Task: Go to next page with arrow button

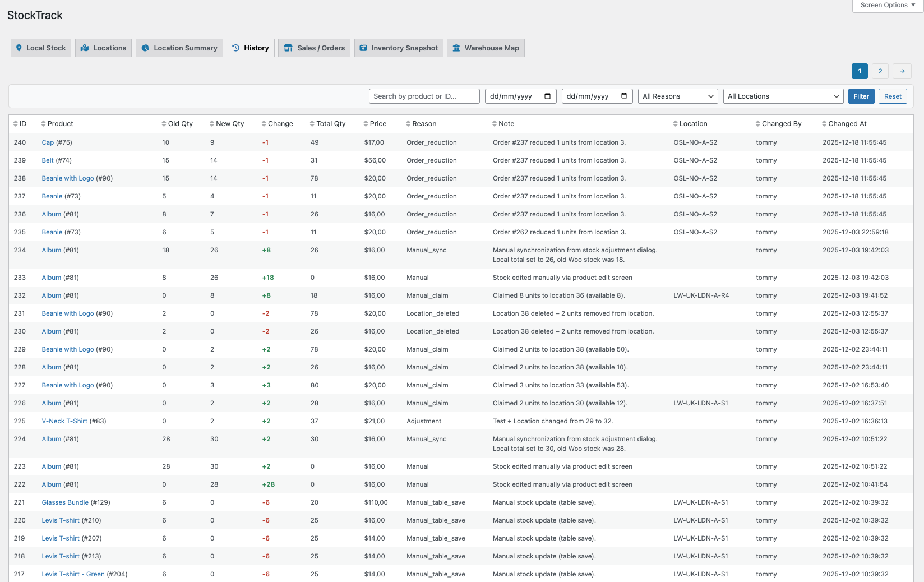Action: tap(902, 71)
